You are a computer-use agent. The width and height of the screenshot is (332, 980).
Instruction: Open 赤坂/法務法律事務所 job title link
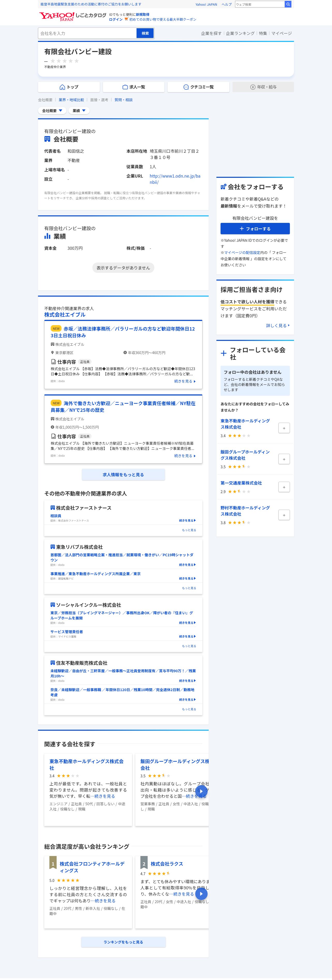click(x=123, y=332)
